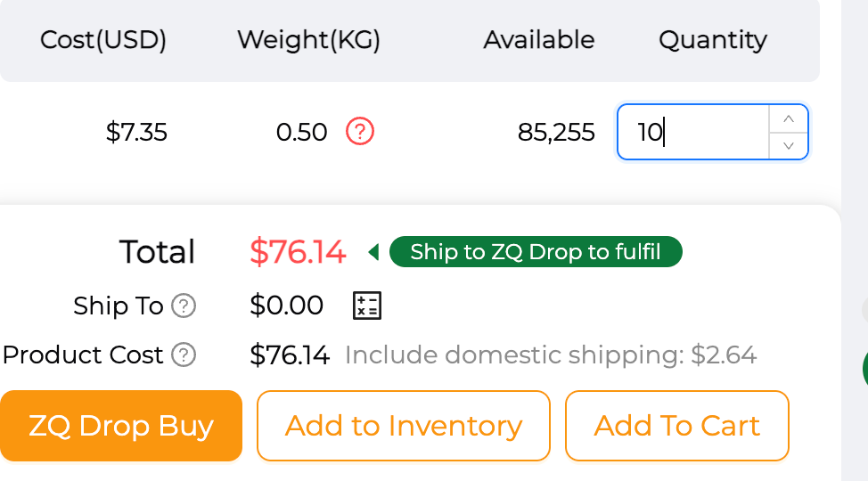
Task: Increase quantity with the up arrow
Action: coord(789,119)
